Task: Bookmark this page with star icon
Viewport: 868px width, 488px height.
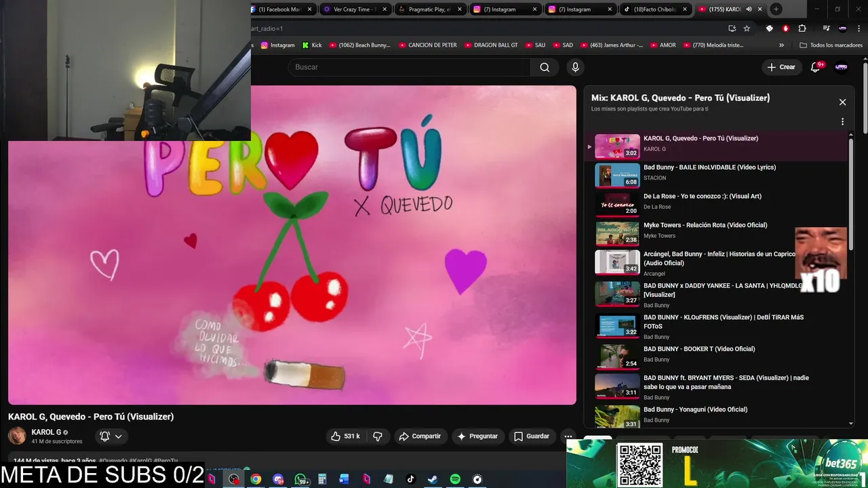Action: click(x=747, y=28)
